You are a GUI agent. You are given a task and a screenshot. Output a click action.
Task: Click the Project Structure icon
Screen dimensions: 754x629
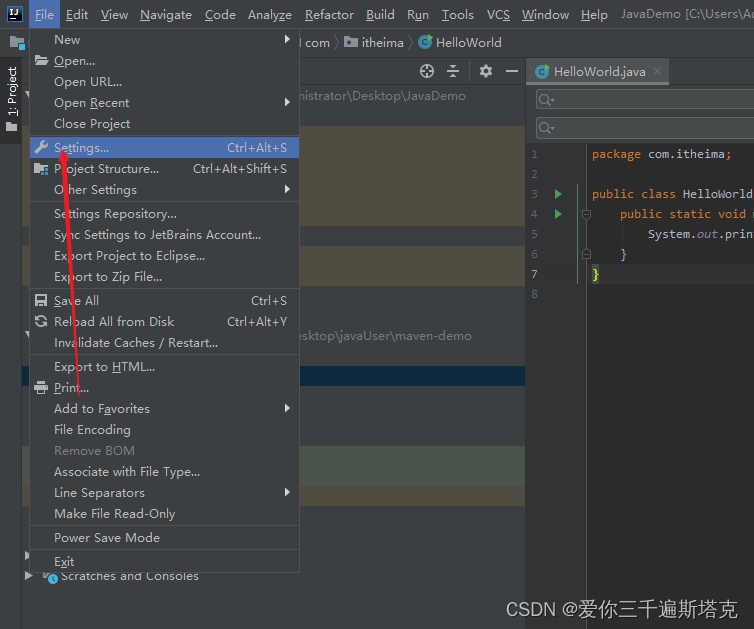click(41, 169)
